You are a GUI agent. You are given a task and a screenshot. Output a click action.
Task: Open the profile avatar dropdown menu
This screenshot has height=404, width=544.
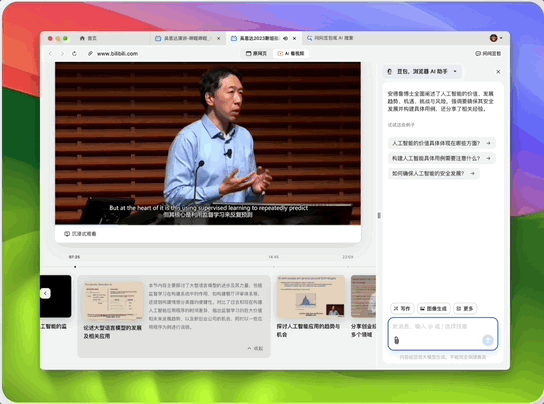tap(496, 38)
